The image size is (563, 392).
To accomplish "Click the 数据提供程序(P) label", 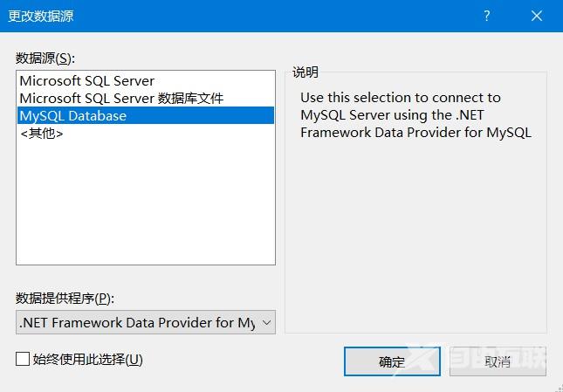I will 65,298.
